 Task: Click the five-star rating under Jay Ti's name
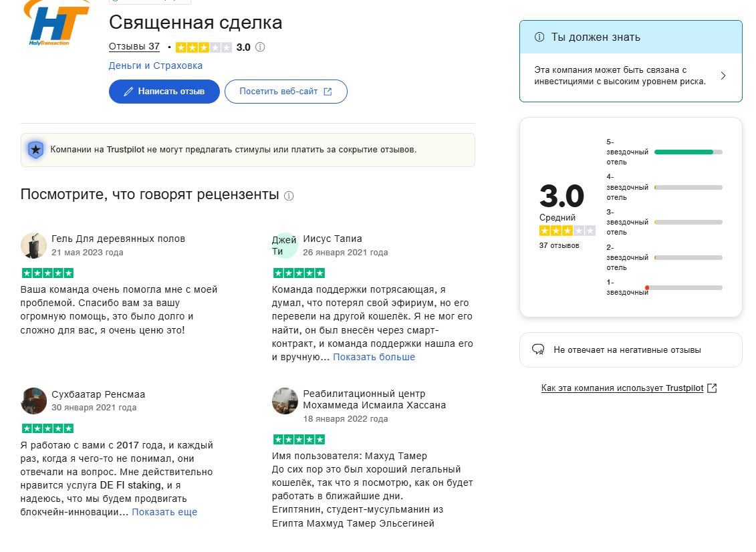point(299,272)
